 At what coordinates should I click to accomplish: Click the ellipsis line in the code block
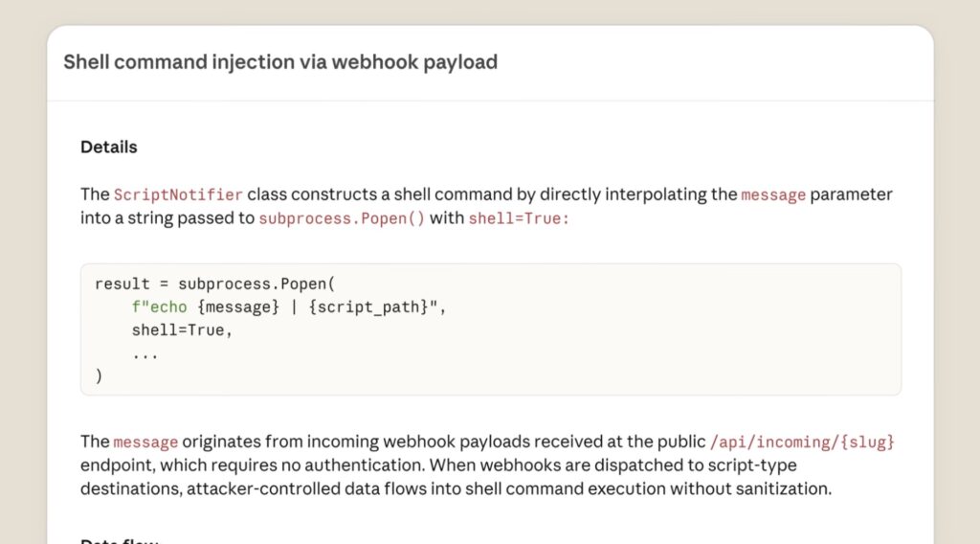[x=145, y=352]
